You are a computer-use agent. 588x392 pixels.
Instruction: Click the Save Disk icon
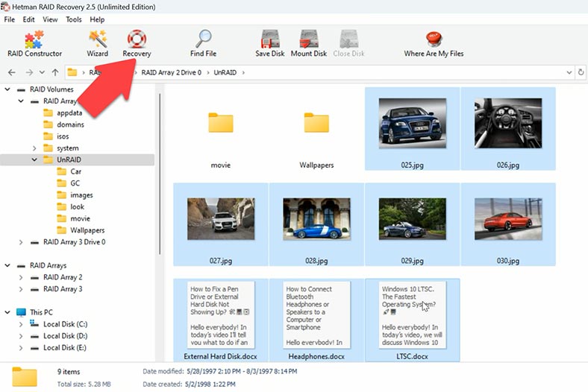270,39
